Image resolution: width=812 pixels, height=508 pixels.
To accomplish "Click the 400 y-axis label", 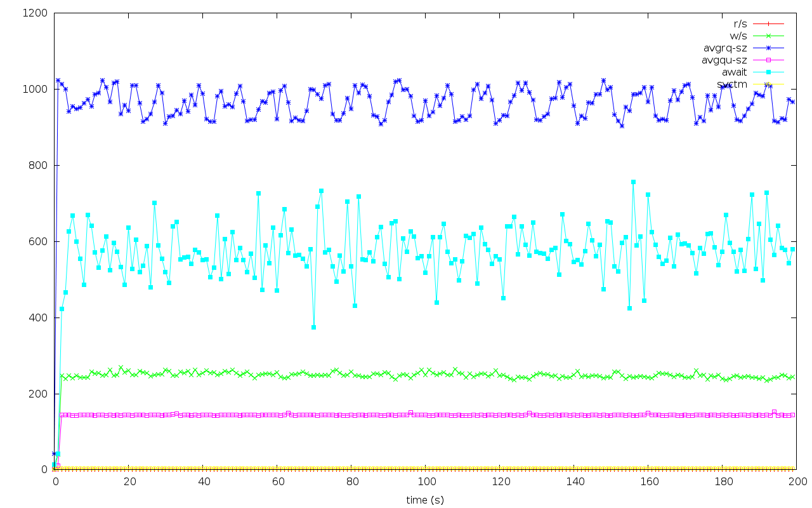I will pos(39,317).
